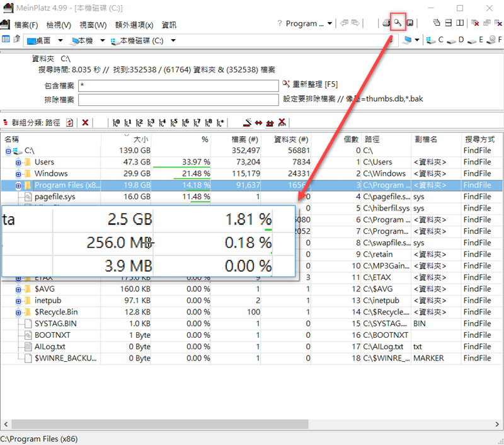
Task: Click the 排除檔案 input field
Action: pos(178,100)
